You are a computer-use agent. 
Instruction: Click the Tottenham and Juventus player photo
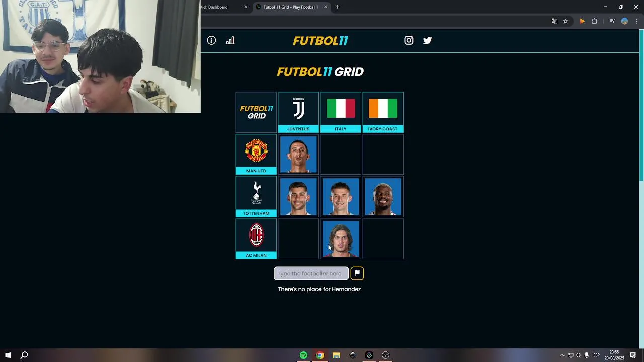coord(298,197)
